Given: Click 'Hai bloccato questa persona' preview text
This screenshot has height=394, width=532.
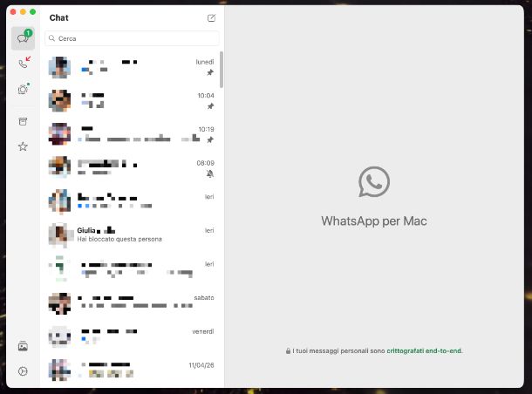Looking at the screenshot, I should tap(119, 239).
